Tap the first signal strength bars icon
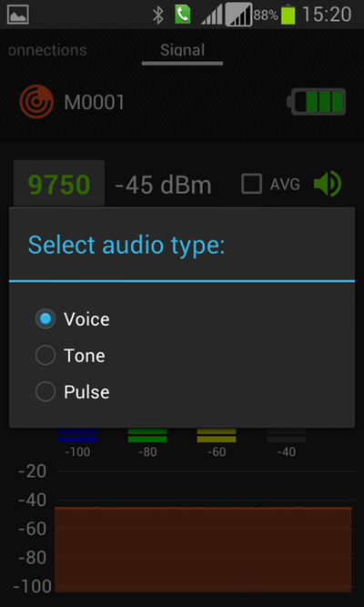The image size is (364, 607). coord(211,15)
